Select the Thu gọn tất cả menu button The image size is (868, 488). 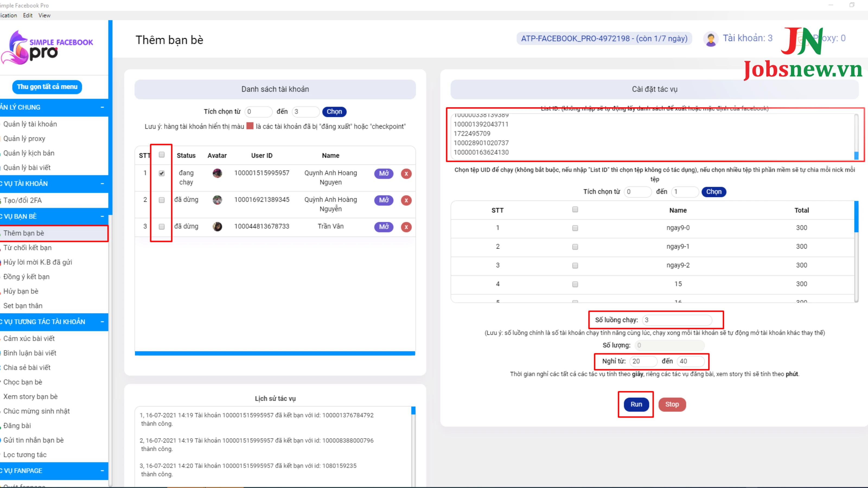click(47, 86)
